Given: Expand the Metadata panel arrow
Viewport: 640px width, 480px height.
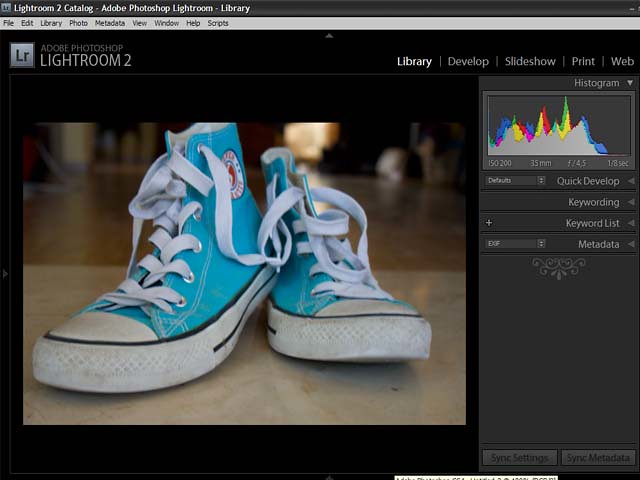Looking at the screenshot, I should coord(630,244).
